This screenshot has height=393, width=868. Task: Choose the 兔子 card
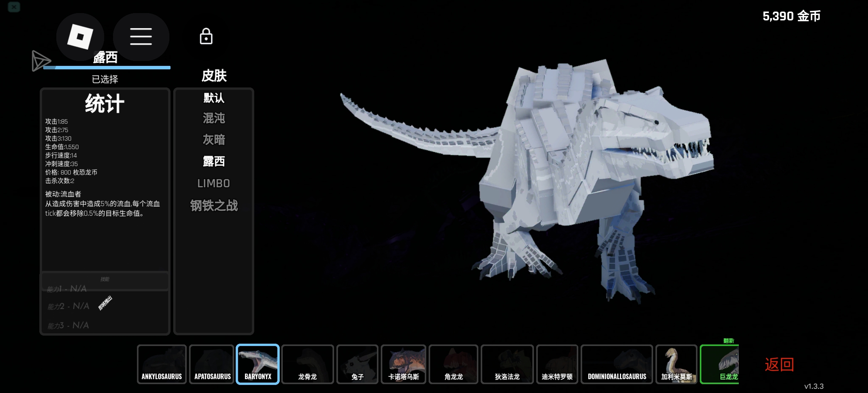pos(357,364)
